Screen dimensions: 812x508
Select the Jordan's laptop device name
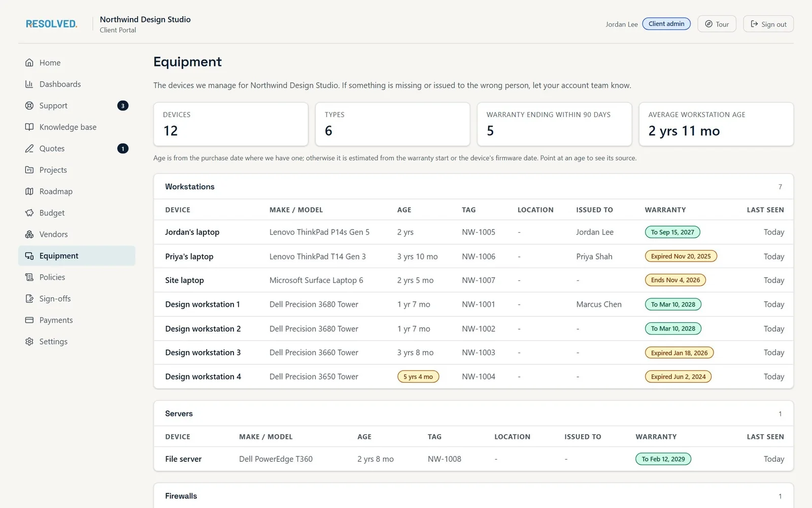(192, 232)
